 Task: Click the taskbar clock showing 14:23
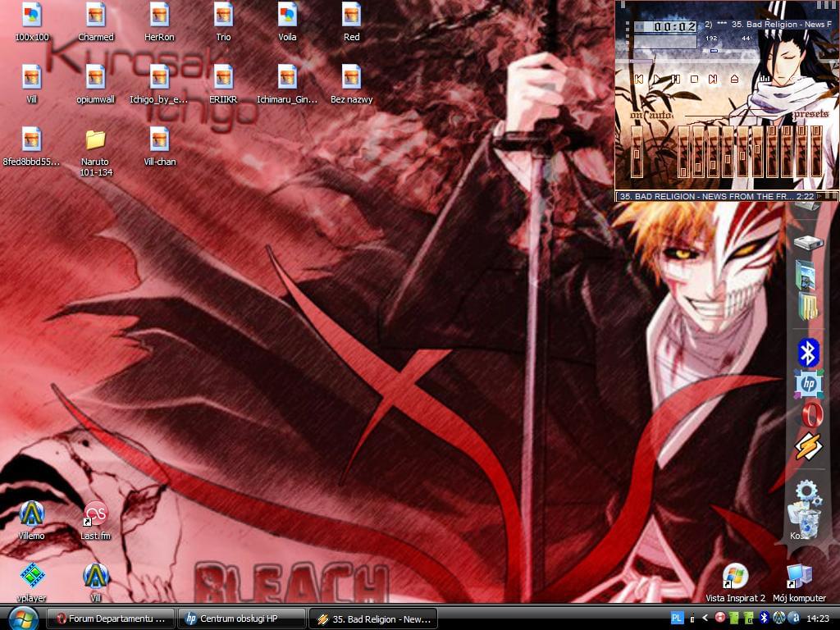pos(818,619)
